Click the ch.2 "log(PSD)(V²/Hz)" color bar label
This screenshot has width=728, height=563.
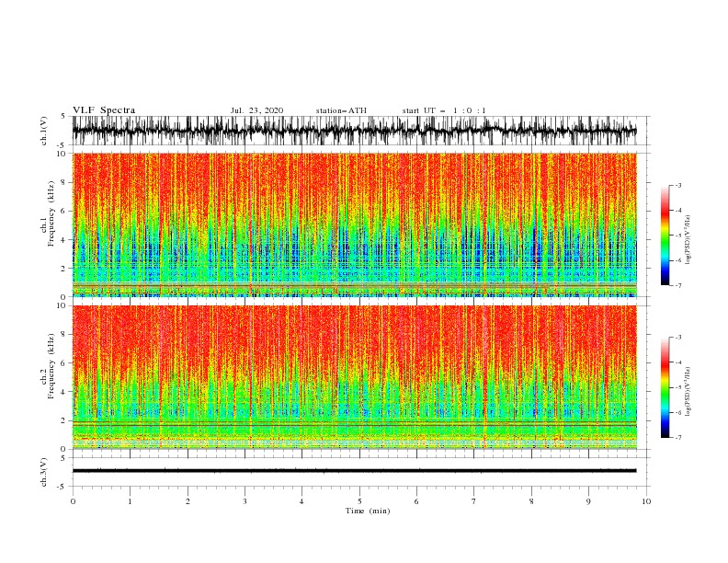pyautogui.click(x=688, y=392)
